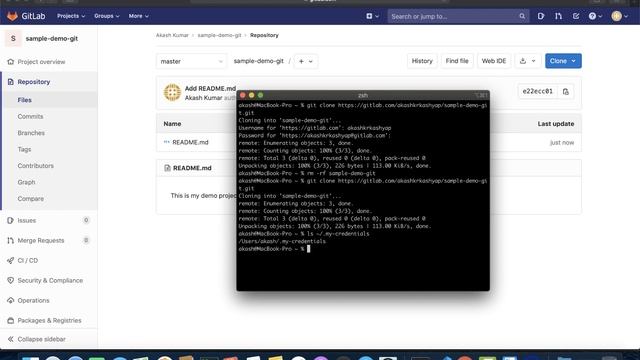640x360 pixels.
Task: Click the Security & Compliance shield icon
Action: [x=11, y=280]
